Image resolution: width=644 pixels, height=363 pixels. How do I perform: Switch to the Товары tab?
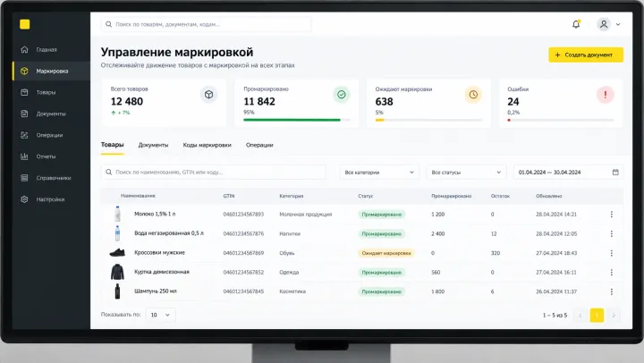[112, 145]
